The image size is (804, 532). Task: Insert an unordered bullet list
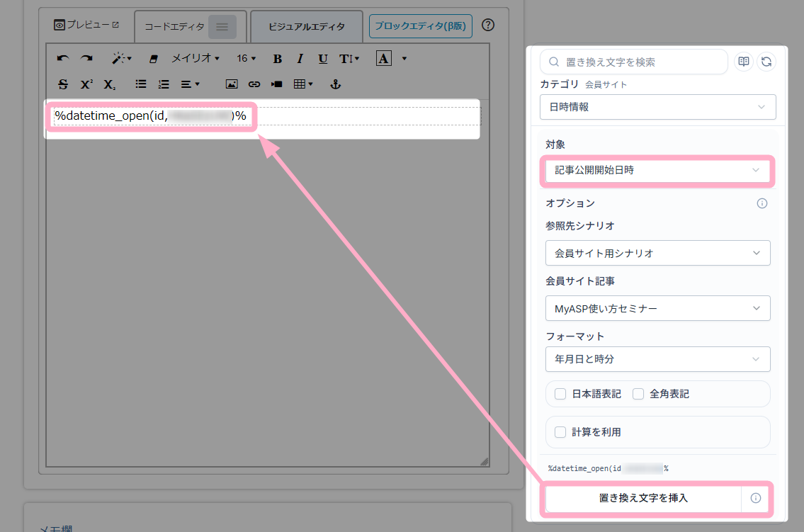point(141,84)
